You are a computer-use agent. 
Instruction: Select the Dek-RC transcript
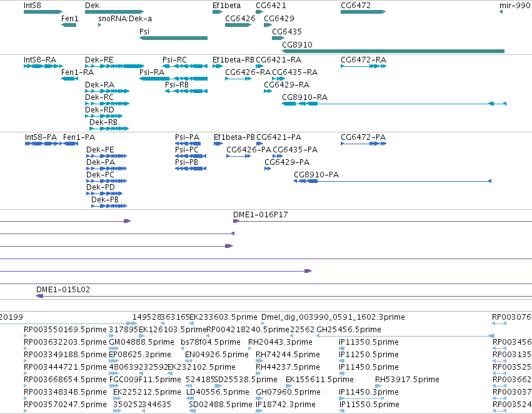(x=108, y=104)
